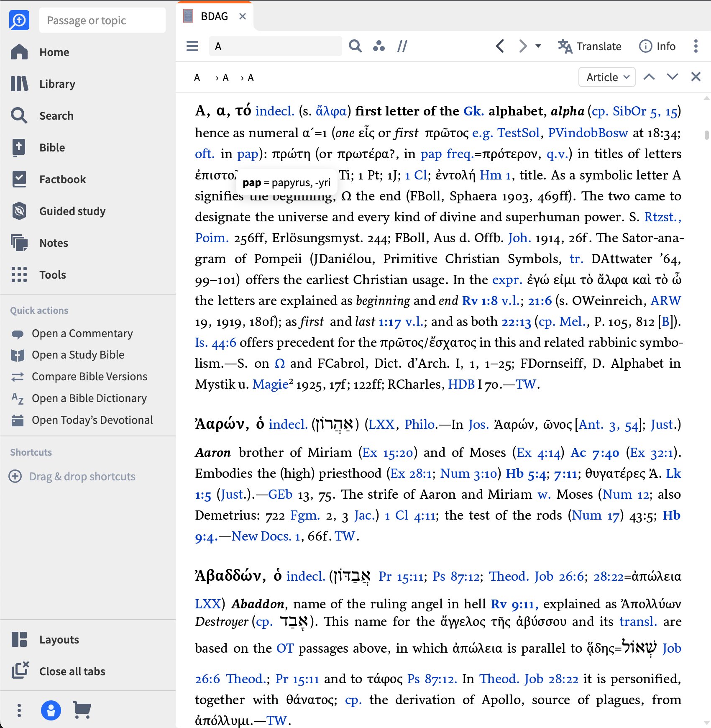Screen dimensions: 711x728
Task: Click the BDAG reference box containing A
Action: (275, 46)
